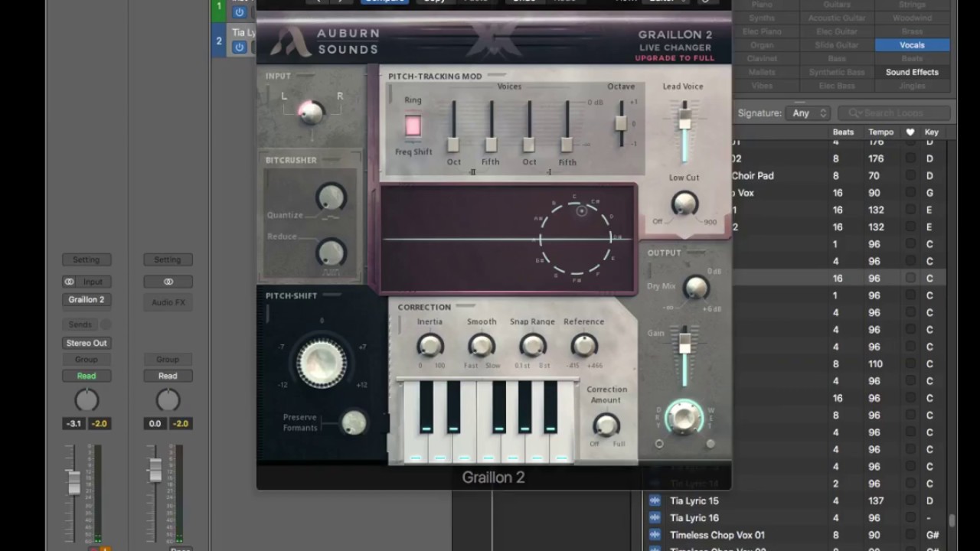The image size is (980, 551).
Task: Click the first Oct voice fader
Action: (x=453, y=145)
